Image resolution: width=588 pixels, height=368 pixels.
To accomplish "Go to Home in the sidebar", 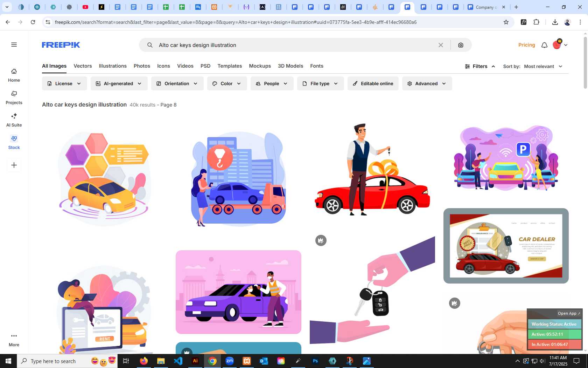I will (14, 75).
